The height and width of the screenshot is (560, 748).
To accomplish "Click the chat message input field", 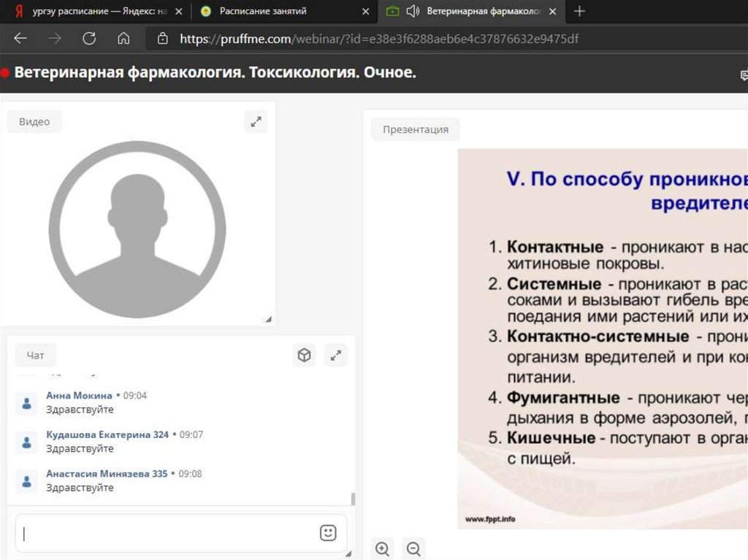I will (168, 533).
